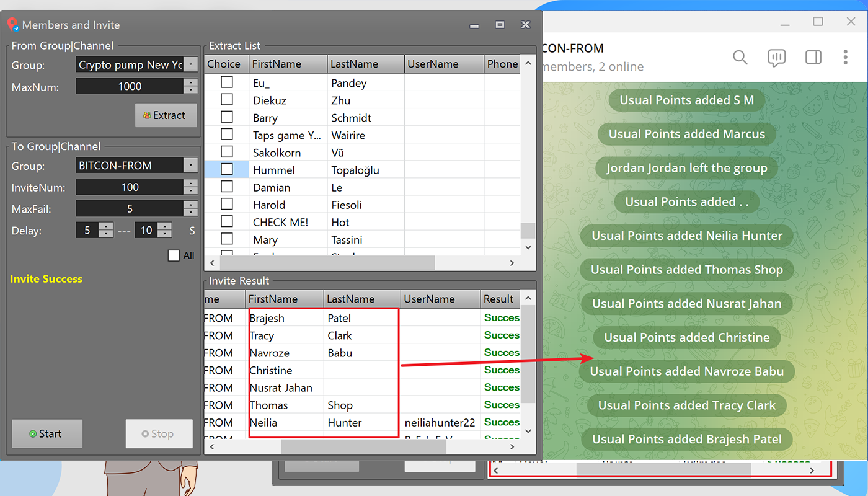868x496 pixels.
Task: Click the Stop button
Action: pyautogui.click(x=159, y=434)
